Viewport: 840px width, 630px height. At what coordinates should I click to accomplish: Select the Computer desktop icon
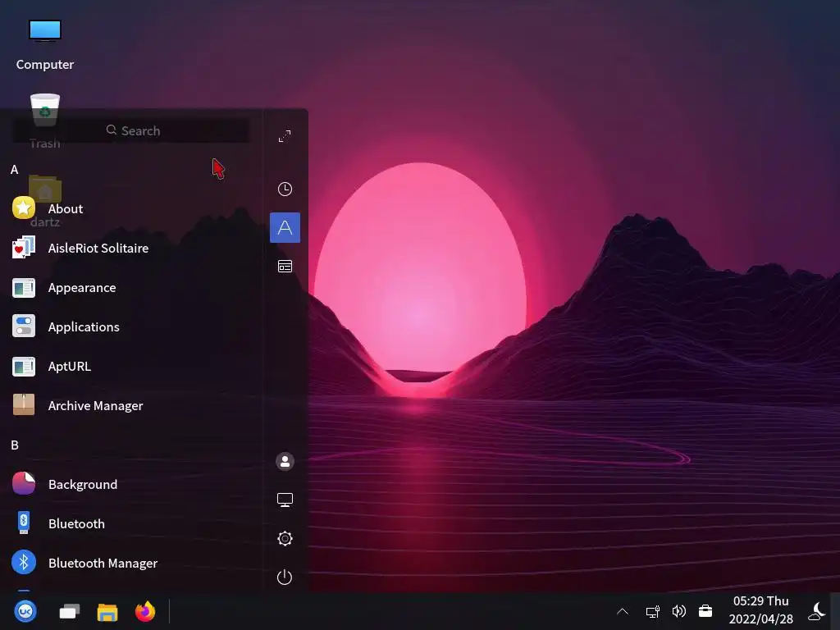45,45
